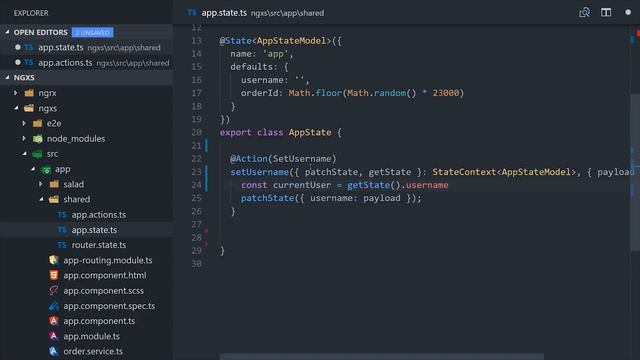Click 'patchState({ username: payload });' line
Screen dimensions: 640x360
[x=331, y=198]
